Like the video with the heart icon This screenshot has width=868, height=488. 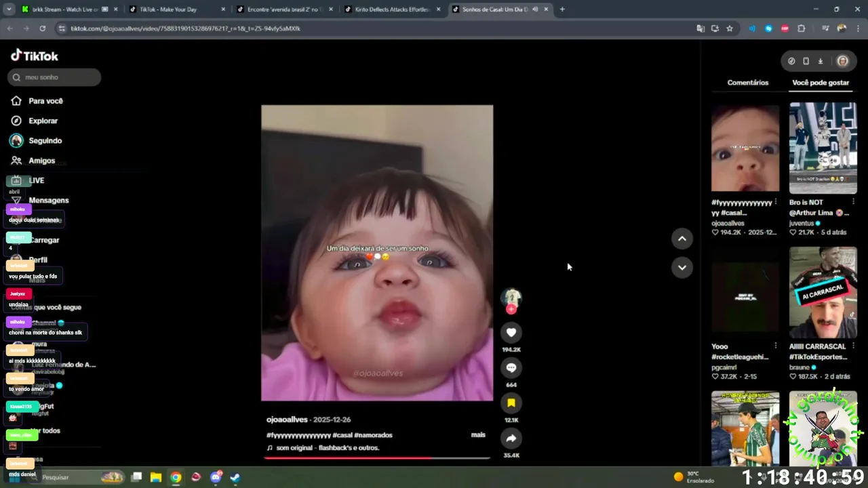(511, 332)
